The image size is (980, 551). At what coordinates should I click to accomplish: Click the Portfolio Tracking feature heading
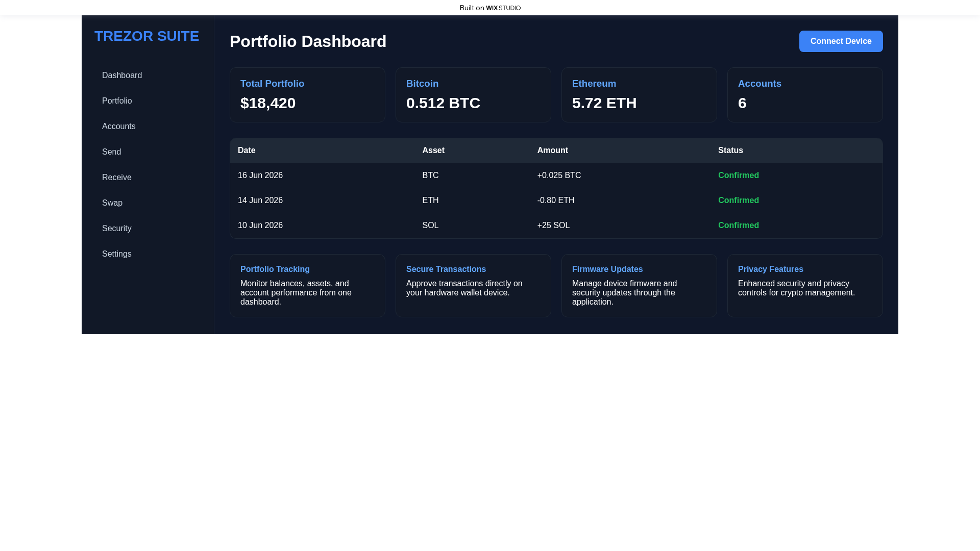pyautogui.click(x=275, y=269)
